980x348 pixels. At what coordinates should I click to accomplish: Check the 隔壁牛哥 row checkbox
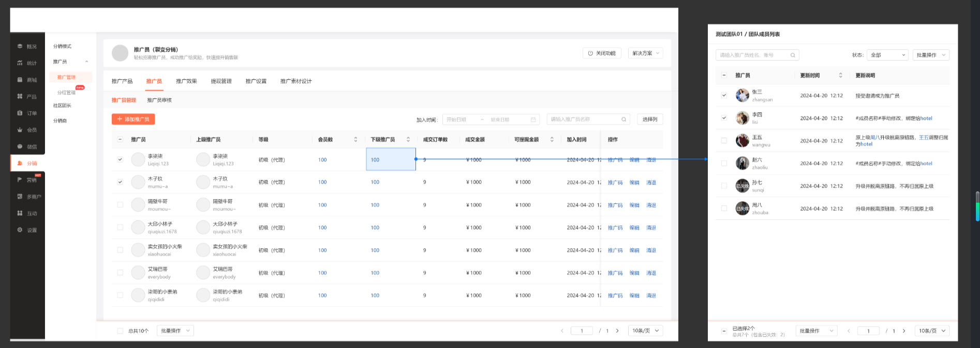click(120, 205)
